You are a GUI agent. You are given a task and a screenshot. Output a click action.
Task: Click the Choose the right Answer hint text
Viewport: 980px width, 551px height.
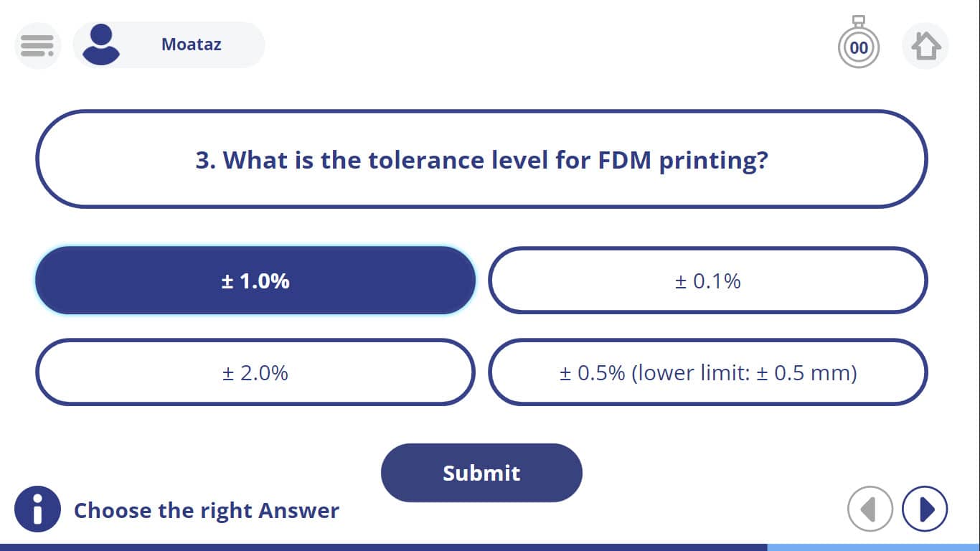coord(207,511)
